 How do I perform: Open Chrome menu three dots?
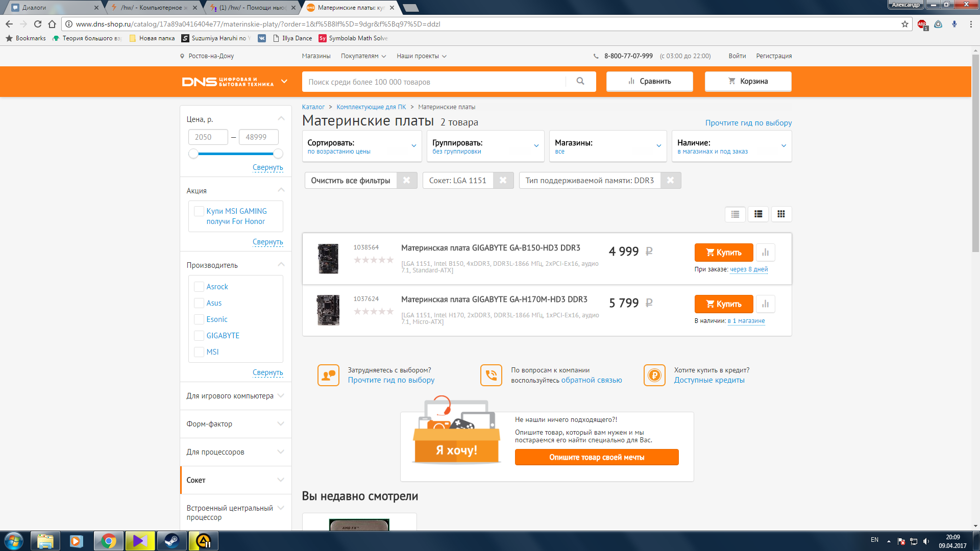[x=971, y=24]
